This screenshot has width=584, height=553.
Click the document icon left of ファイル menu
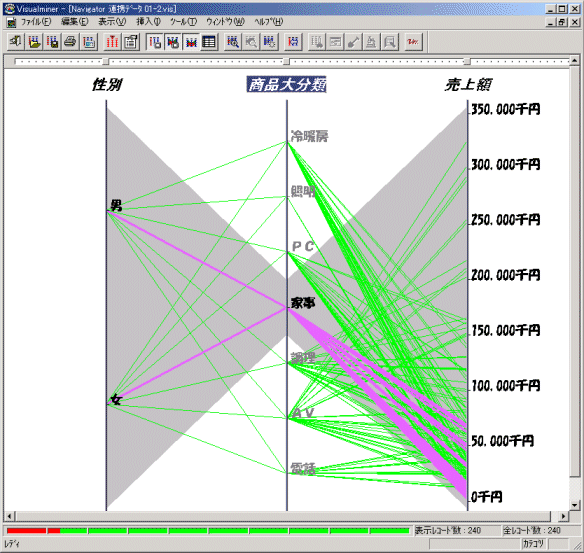coord(12,22)
